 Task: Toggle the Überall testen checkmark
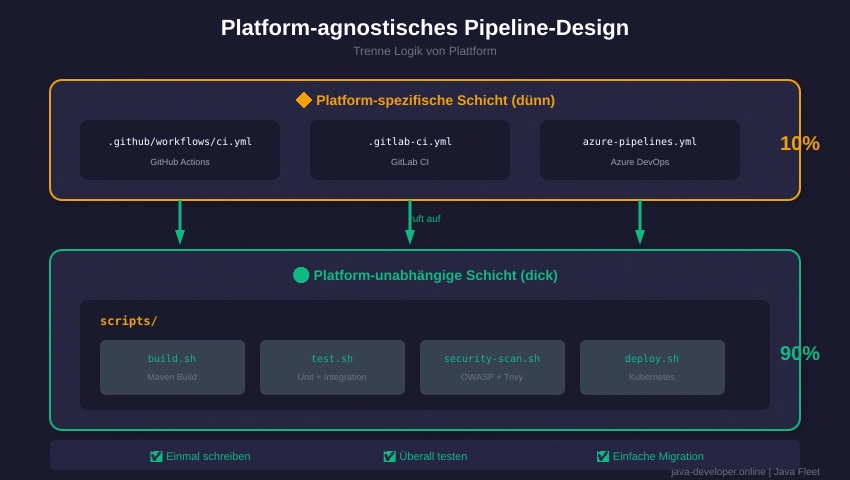coord(390,456)
